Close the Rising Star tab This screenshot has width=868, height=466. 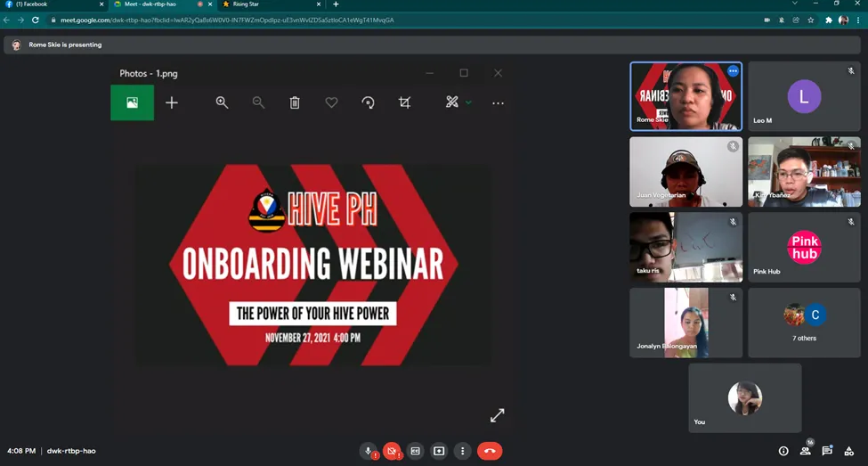tap(319, 4)
